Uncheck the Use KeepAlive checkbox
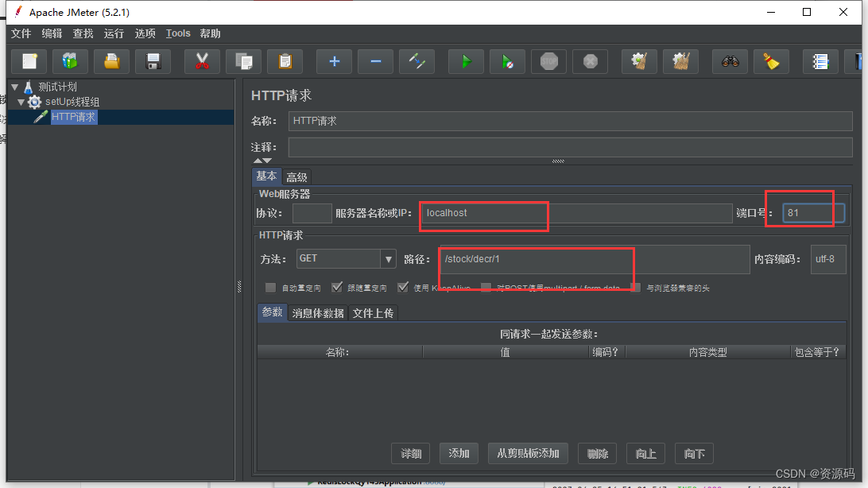The height and width of the screenshot is (488, 868). tap(403, 287)
